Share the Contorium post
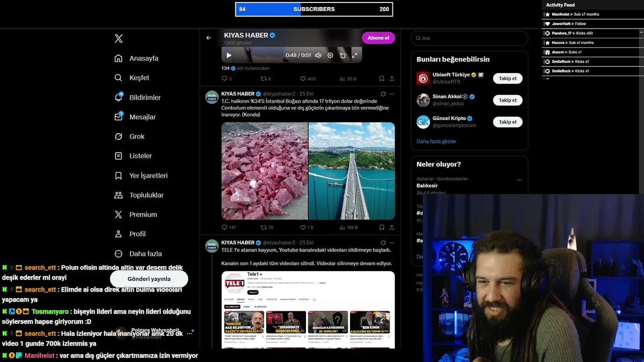This screenshot has width=644, height=362. click(392, 227)
